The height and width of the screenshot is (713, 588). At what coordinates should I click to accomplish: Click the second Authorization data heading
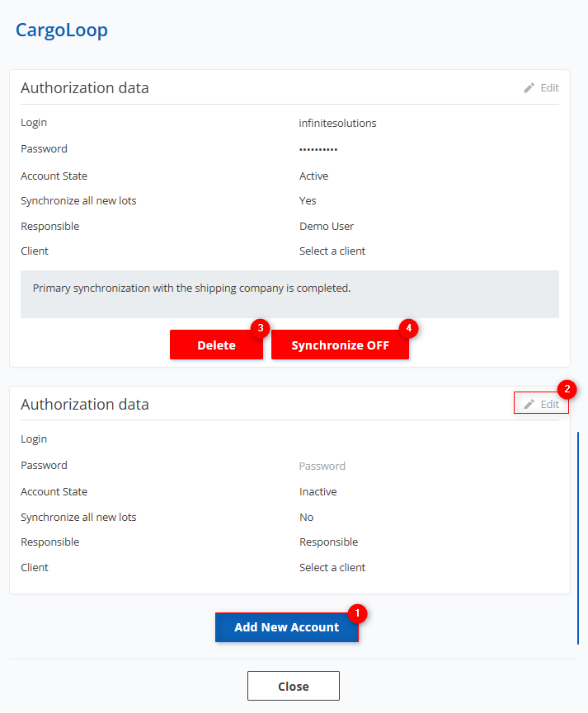(x=85, y=404)
